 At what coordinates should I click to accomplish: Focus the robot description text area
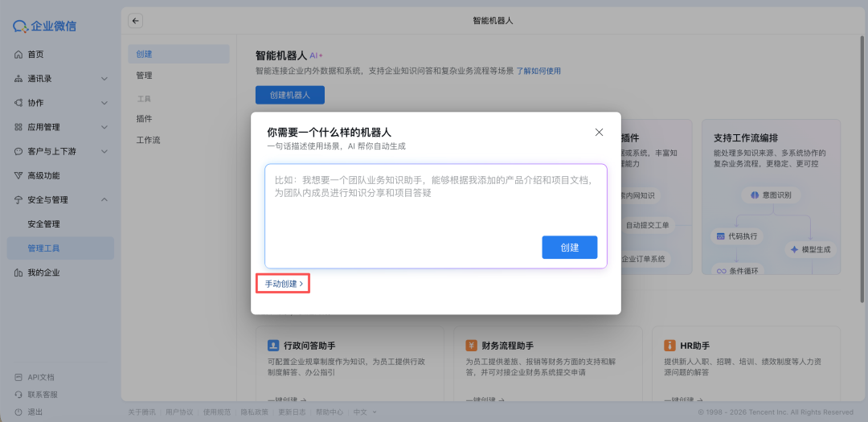coord(436,216)
